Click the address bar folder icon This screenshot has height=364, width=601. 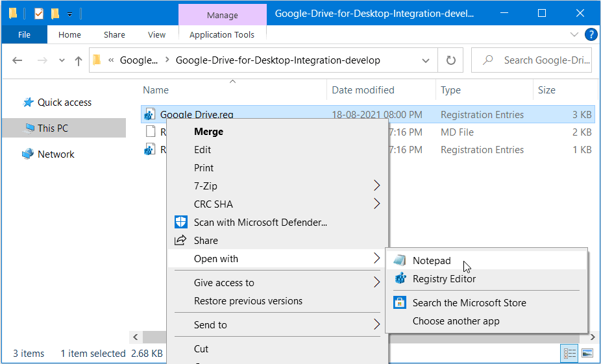pyautogui.click(x=97, y=60)
